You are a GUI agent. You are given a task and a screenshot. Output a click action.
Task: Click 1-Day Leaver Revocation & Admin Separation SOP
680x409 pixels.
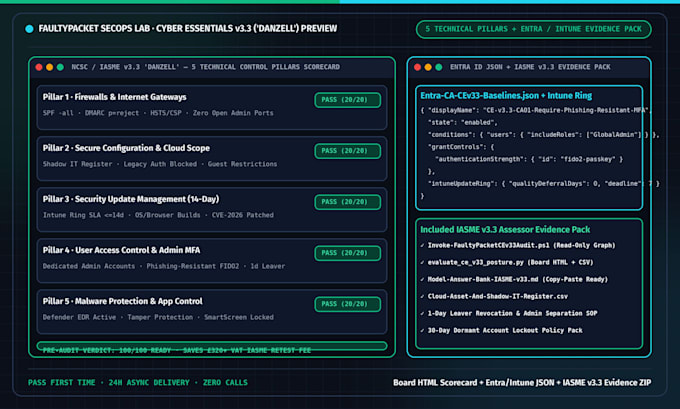(509, 313)
